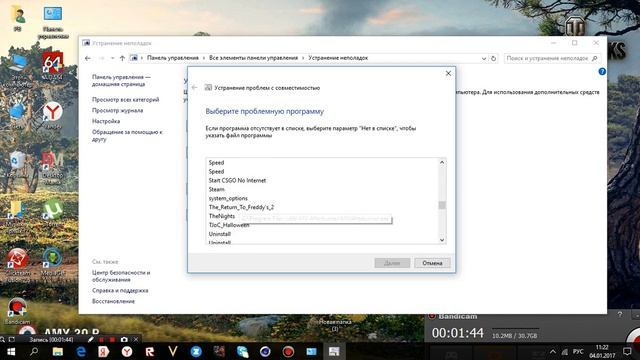Launch the MediaGet desktop shortcut

click(x=53, y=259)
